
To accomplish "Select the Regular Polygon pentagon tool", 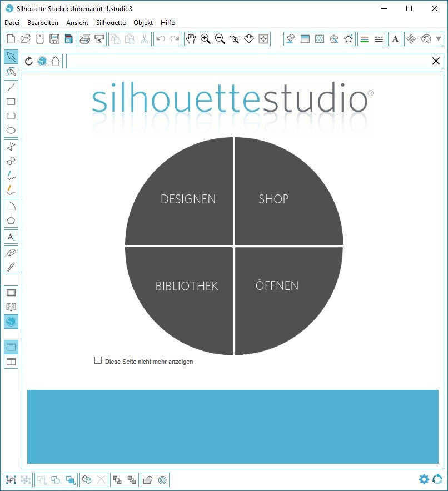I will tap(11, 221).
